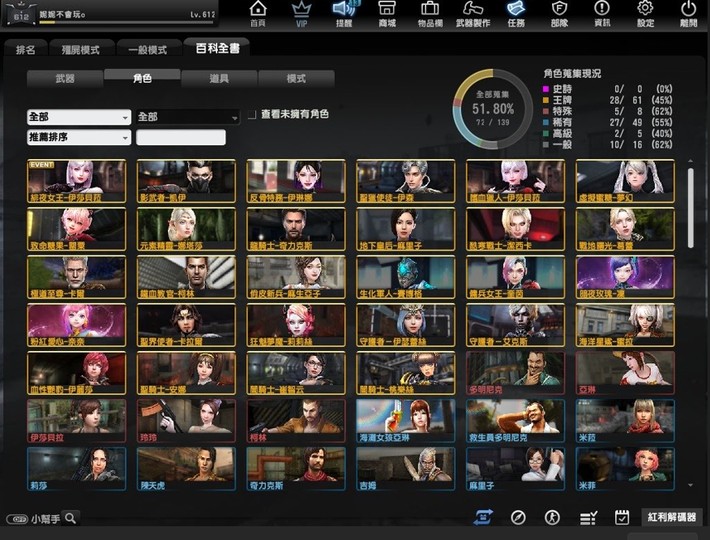Select the 亞琳 character card
The height and width of the screenshot is (540, 710).
625,373
